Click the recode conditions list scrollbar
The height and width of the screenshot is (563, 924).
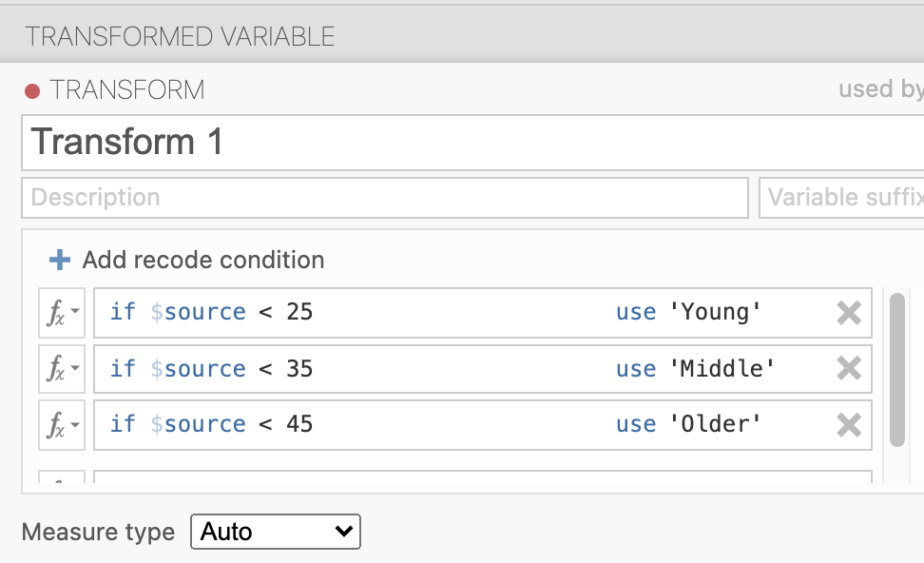tap(896, 369)
